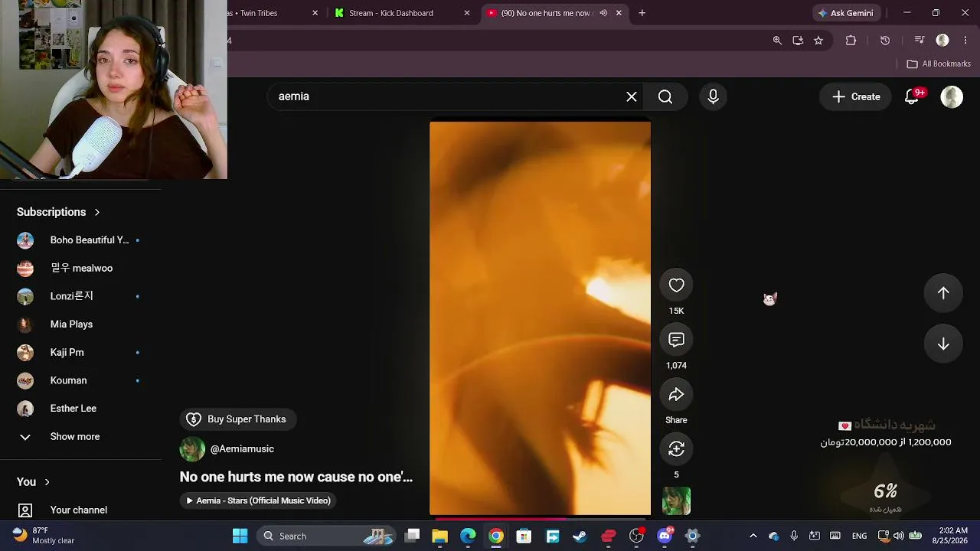Expand the Subscriptions section chevron

tap(97, 212)
